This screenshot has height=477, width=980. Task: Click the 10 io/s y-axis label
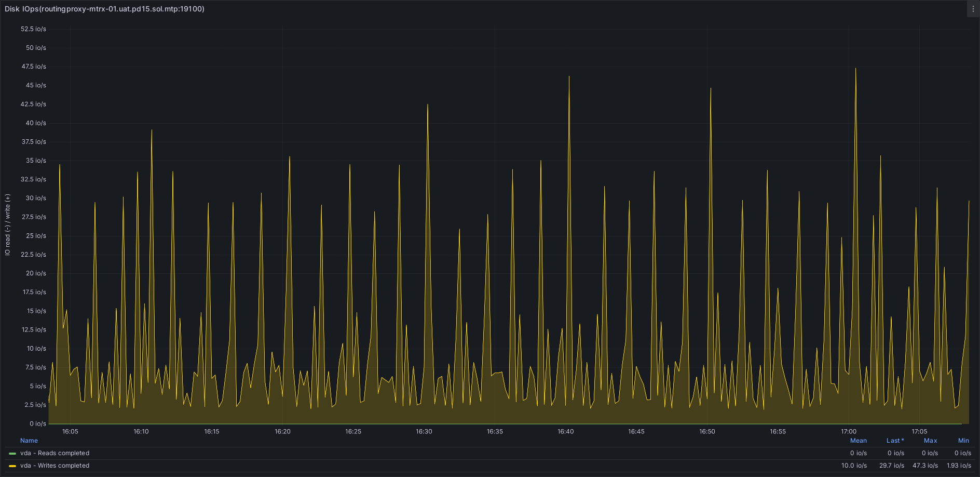point(36,349)
